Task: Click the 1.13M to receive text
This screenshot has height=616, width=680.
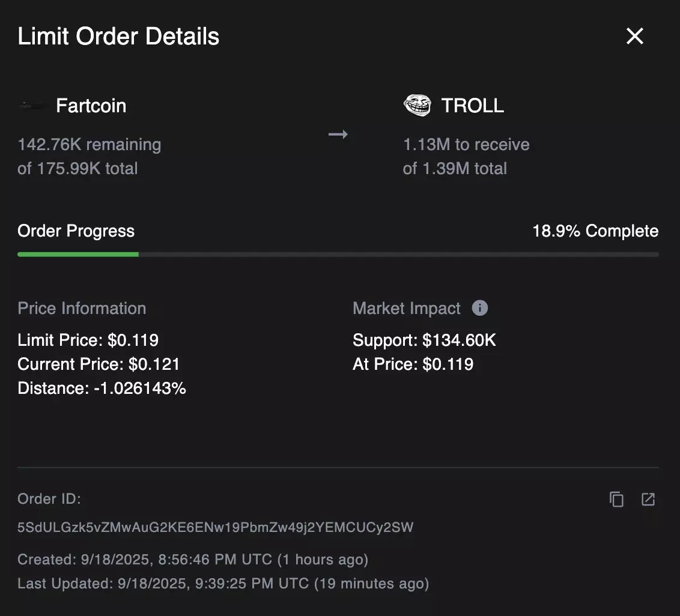Action: click(466, 144)
